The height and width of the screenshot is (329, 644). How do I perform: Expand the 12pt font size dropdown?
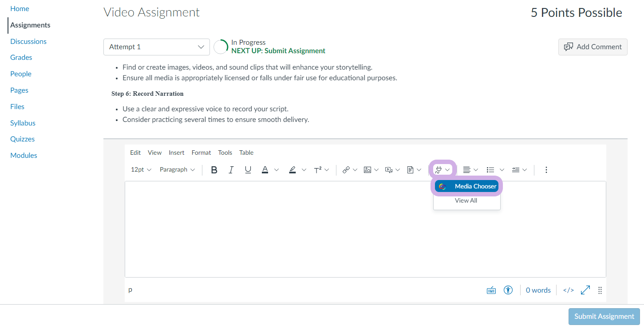coord(141,170)
